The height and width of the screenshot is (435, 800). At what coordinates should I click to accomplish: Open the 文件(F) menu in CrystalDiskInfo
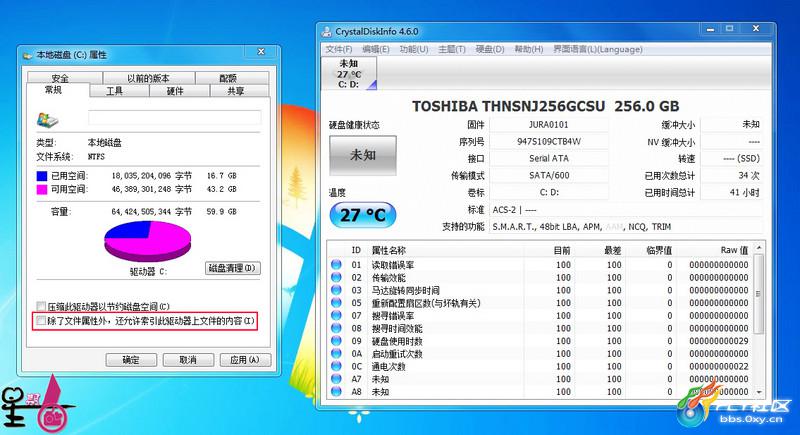click(339, 49)
